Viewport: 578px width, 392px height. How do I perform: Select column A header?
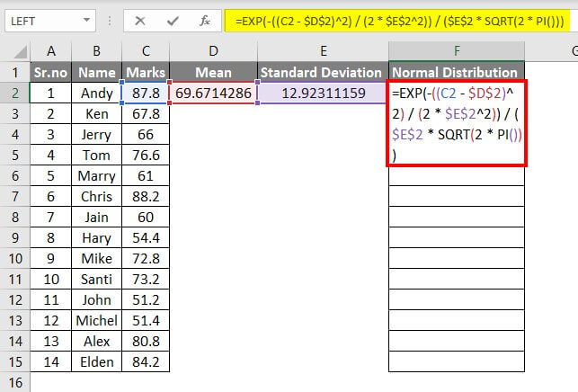click(x=51, y=51)
